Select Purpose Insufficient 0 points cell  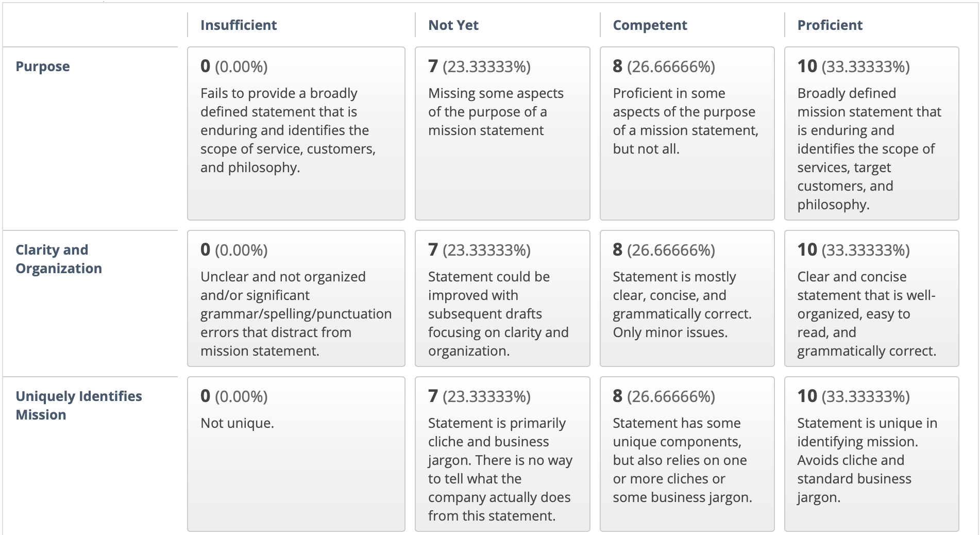(296, 133)
